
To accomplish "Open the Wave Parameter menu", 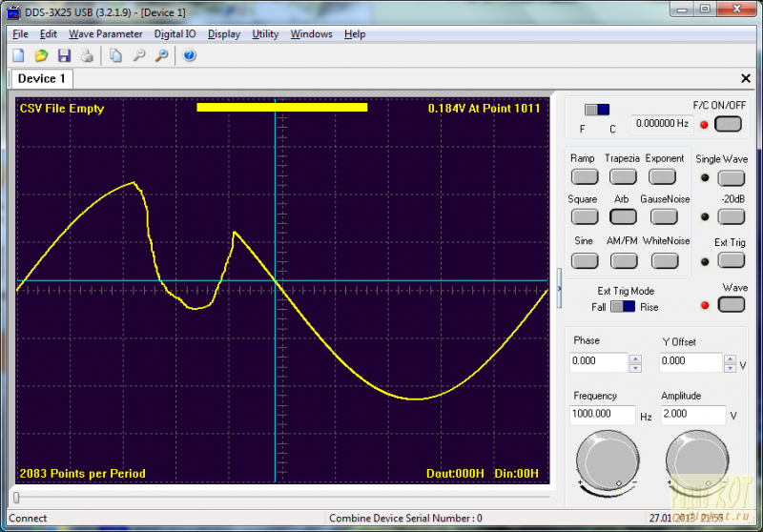I will [106, 34].
